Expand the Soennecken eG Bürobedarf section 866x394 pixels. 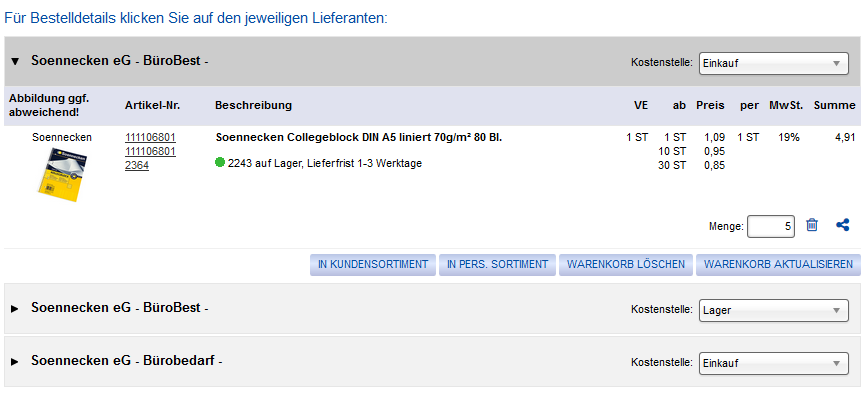point(15,361)
